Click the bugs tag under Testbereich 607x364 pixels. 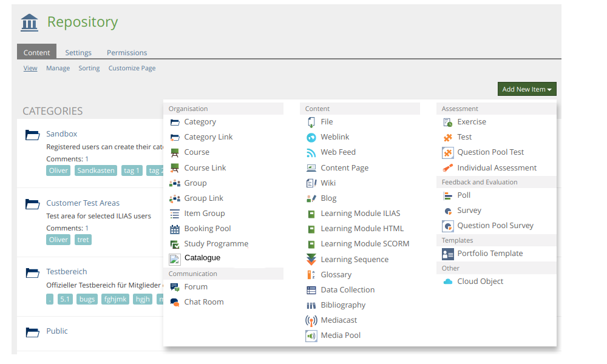87,299
